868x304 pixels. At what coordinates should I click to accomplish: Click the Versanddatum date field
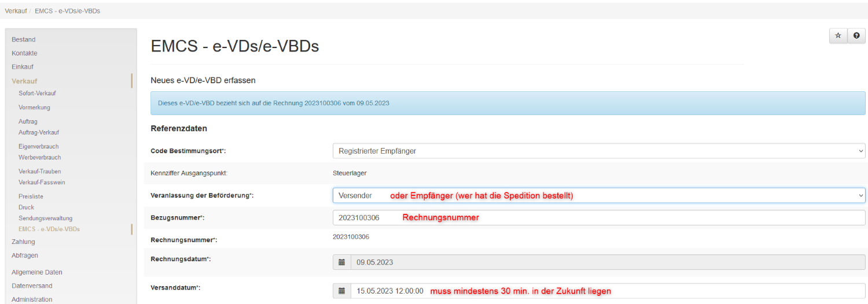point(608,291)
